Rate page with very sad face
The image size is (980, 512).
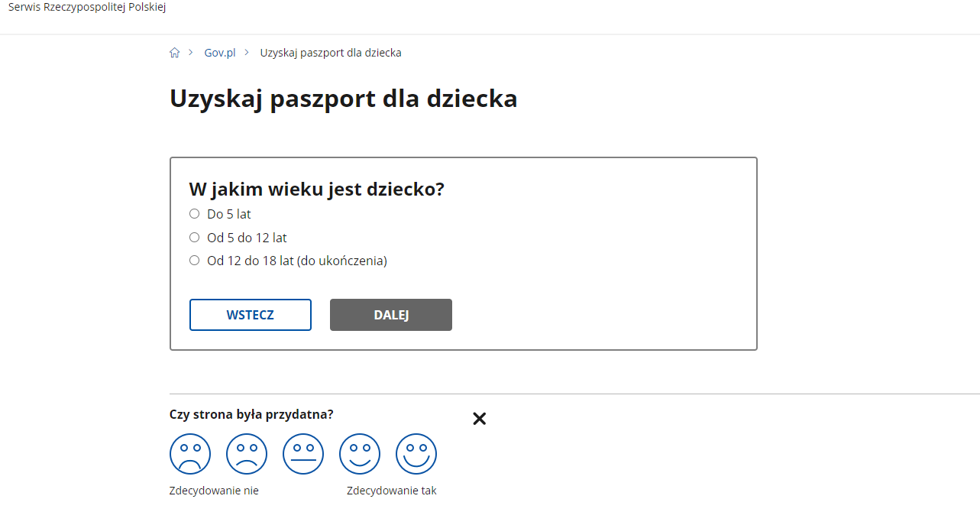click(190, 454)
